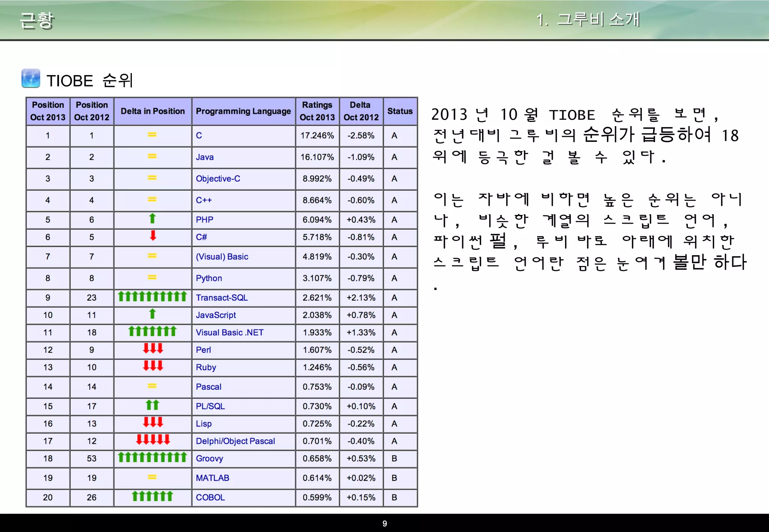Open the Transact-SQL link
This screenshot has height=532, width=769.
(x=222, y=298)
